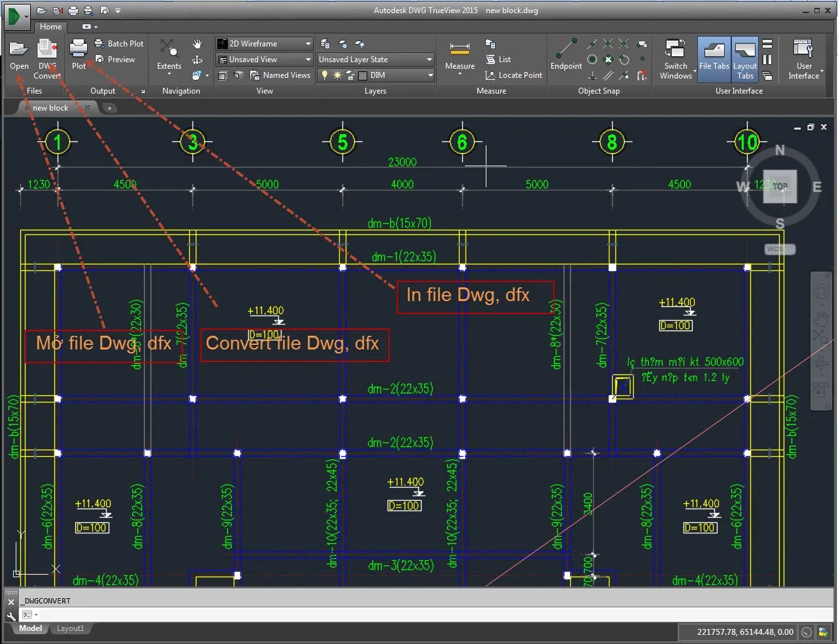The width and height of the screenshot is (838, 644).
Task: Click the layer freeze icon above the Layers dropdown
Action: 343,44
